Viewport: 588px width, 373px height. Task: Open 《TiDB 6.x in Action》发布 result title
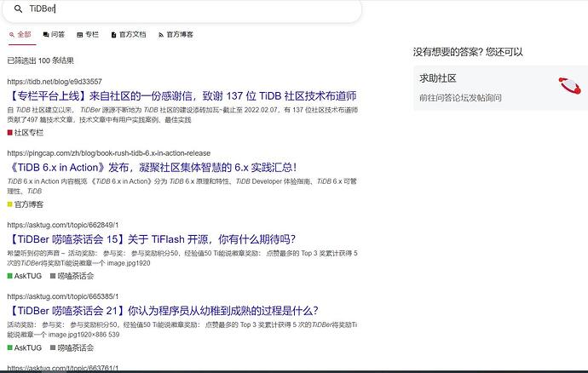coord(153,168)
